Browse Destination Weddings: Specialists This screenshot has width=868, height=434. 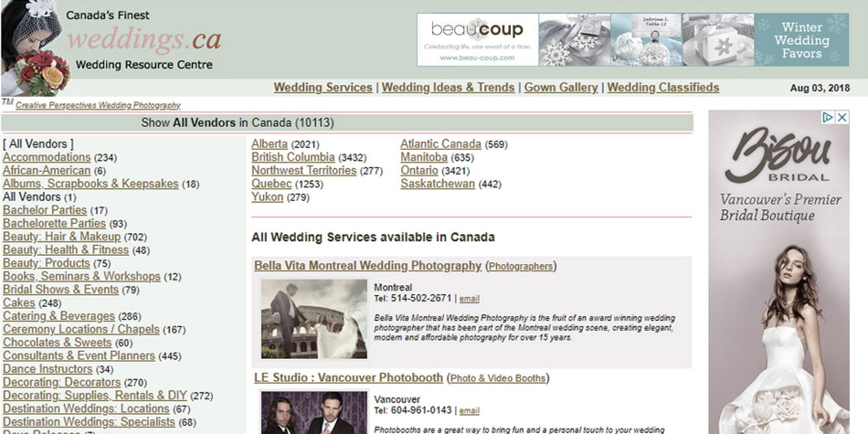(x=90, y=422)
